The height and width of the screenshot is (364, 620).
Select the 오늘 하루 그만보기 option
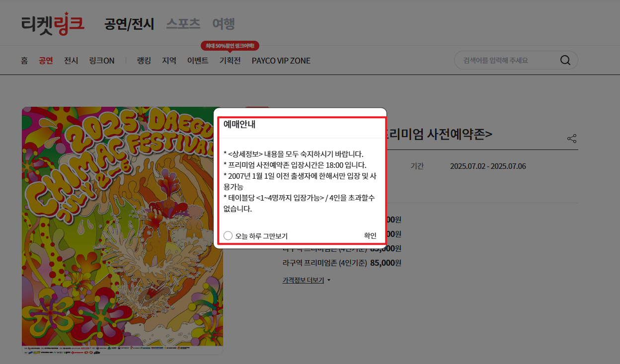pyautogui.click(x=228, y=235)
